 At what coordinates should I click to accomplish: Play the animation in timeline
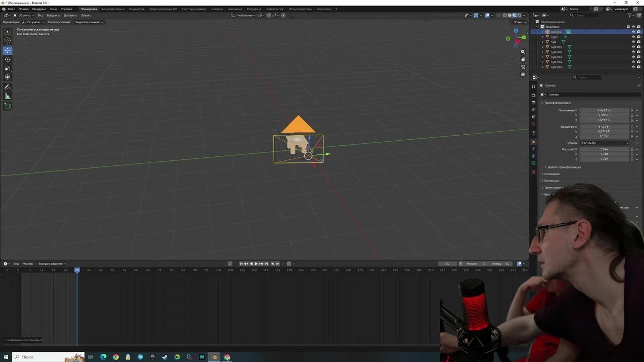256,263
